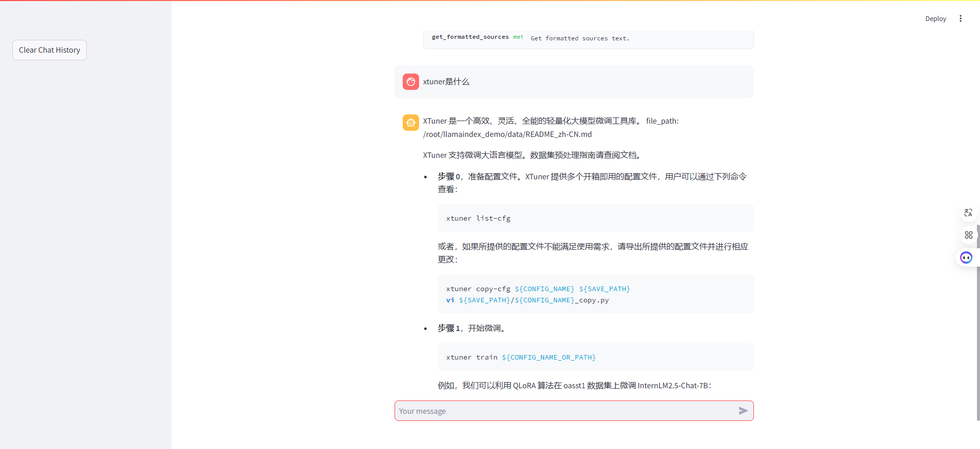Click the XTuner 支持微调大语言模型 sentence
980x449 pixels.
(x=532, y=155)
